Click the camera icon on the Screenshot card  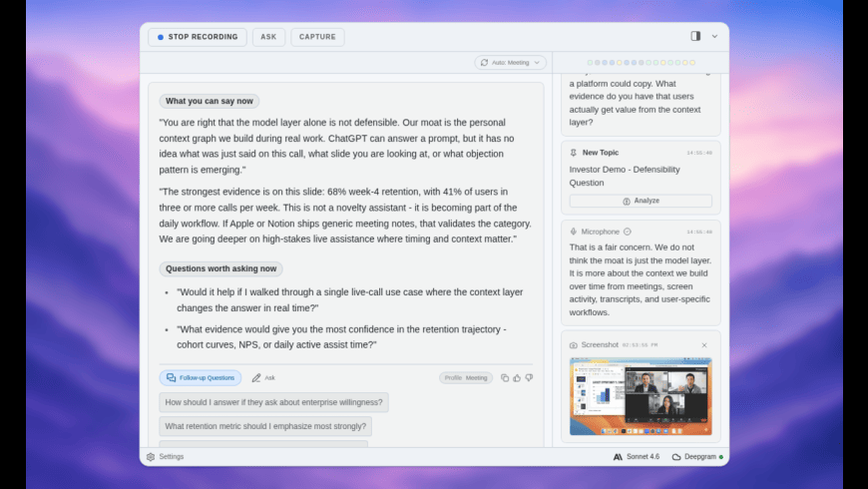click(574, 345)
